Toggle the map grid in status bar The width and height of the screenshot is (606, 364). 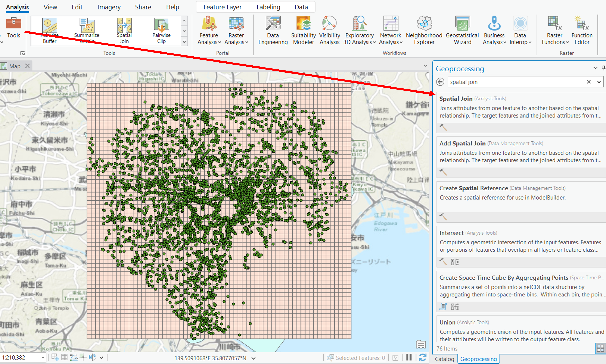tap(64, 357)
